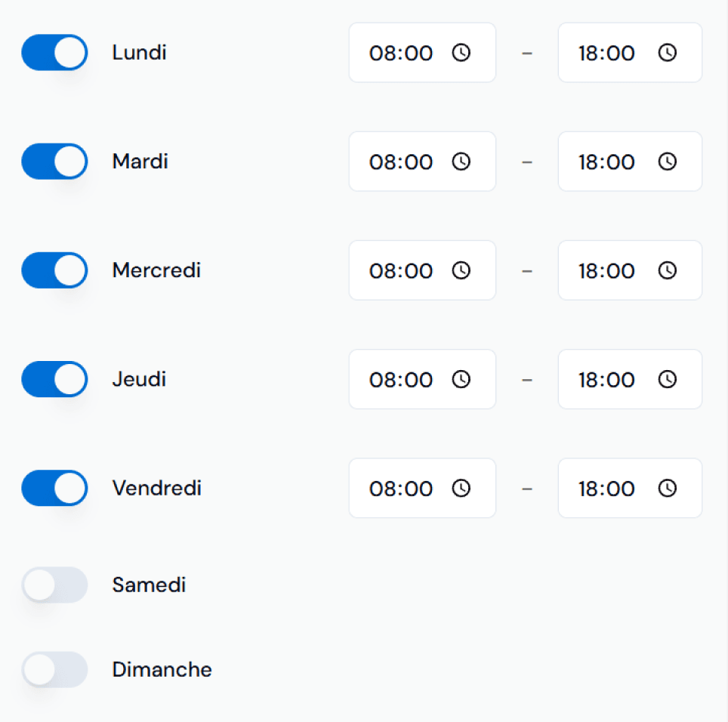Toggle off Mercredi availability
Image resolution: width=728 pixels, height=722 pixels.
54,270
